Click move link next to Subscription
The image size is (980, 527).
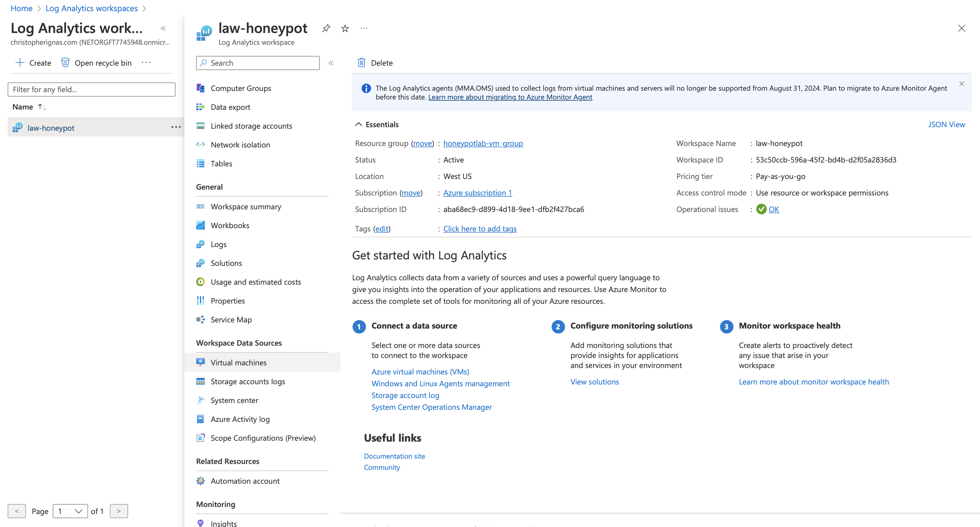(x=411, y=193)
